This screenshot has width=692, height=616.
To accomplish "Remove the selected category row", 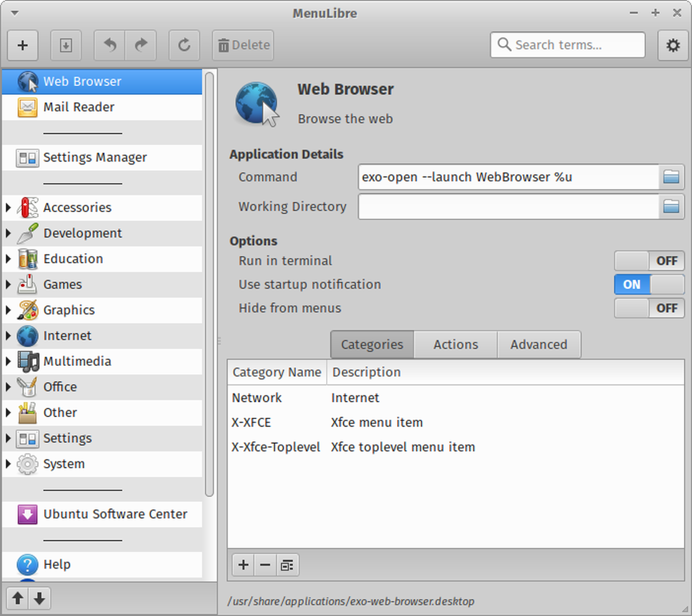I will coord(265,565).
